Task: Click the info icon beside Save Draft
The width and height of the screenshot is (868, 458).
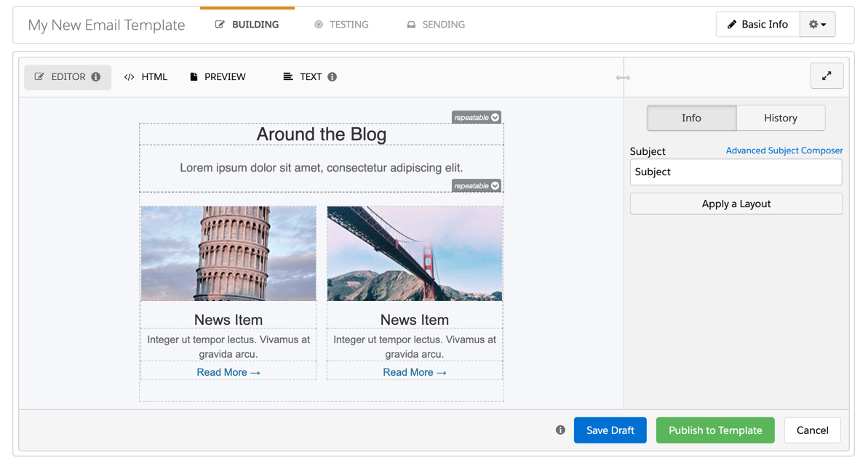Action: coord(560,430)
